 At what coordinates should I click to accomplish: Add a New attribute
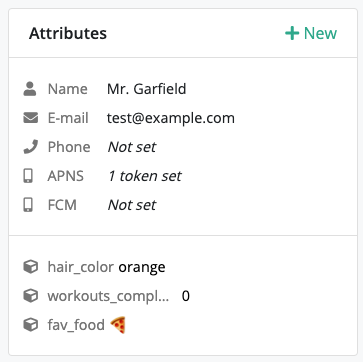(x=311, y=33)
